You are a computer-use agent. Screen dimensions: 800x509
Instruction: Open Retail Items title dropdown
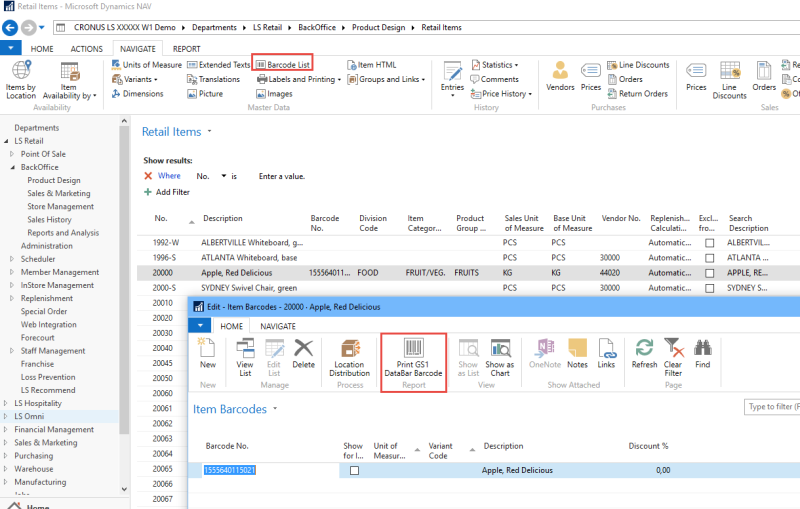tap(209, 132)
